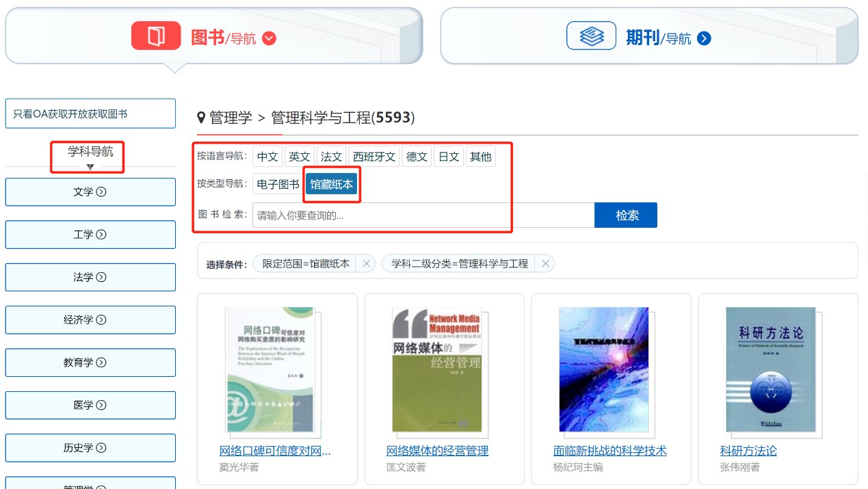Click author name 杨纪珂主编

[x=578, y=467]
